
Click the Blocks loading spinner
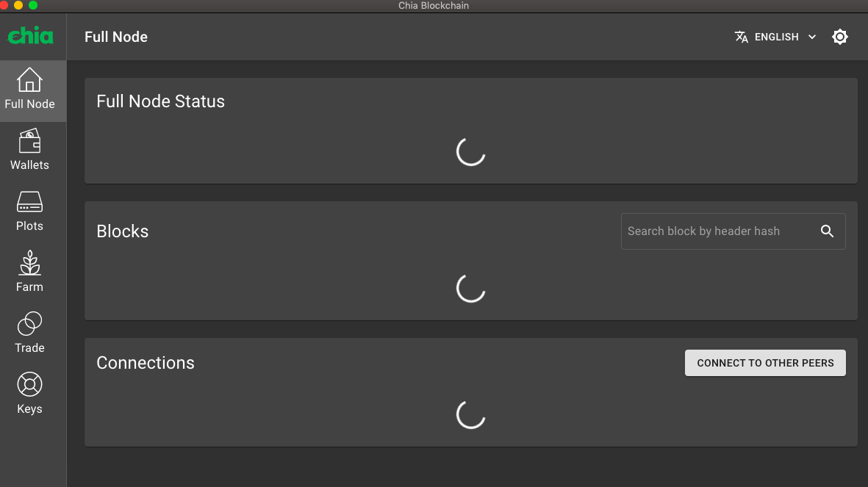(471, 288)
